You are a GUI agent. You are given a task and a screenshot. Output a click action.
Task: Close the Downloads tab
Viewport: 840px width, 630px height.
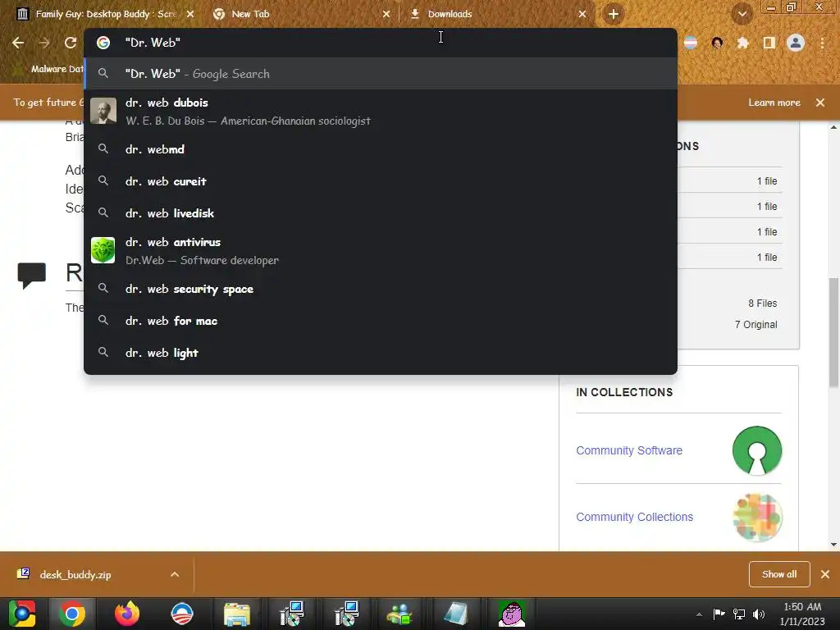click(x=582, y=15)
